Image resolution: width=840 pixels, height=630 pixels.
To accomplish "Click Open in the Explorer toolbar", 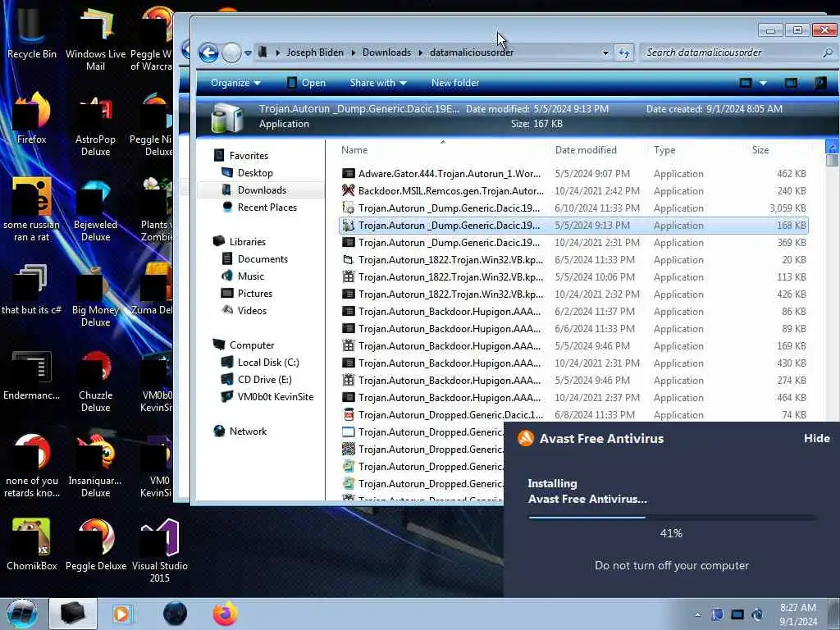I will pos(307,83).
